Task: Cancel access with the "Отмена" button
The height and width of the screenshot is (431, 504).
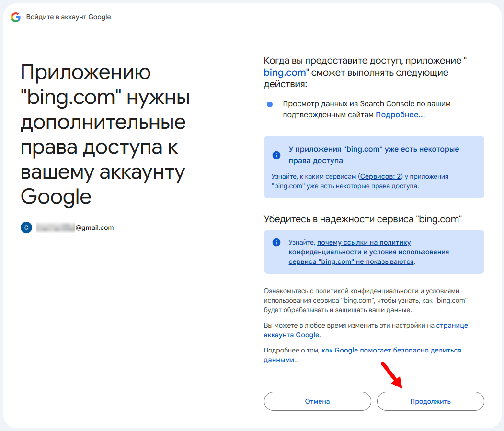Action: coord(317,401)
